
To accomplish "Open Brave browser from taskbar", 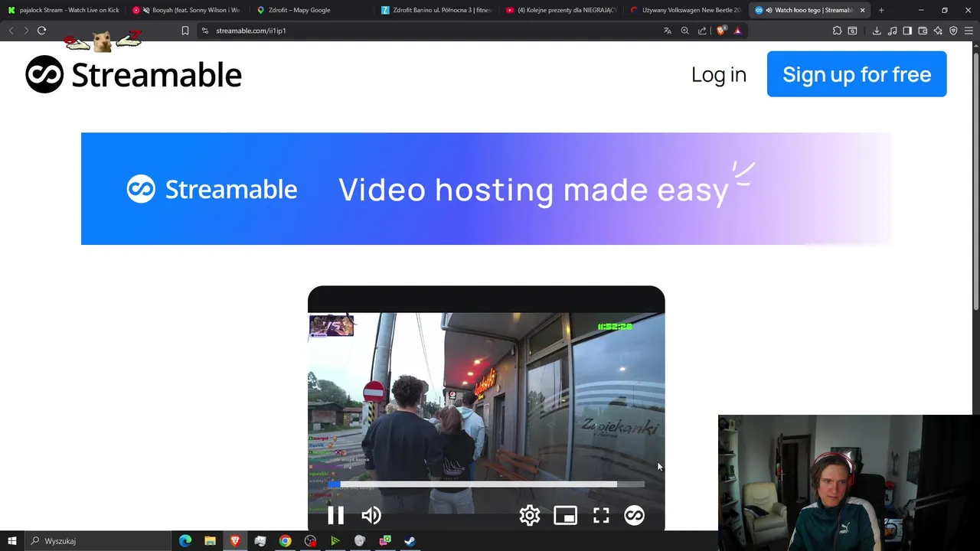I will click(235, 541).
